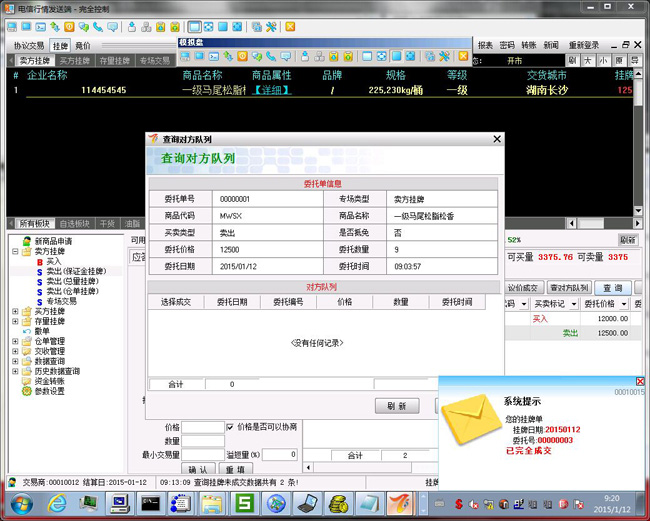Viewport: 650px width, 521px height.
Task: Click the yellow lock icon in top toolbar
Action: pos(160,27)
